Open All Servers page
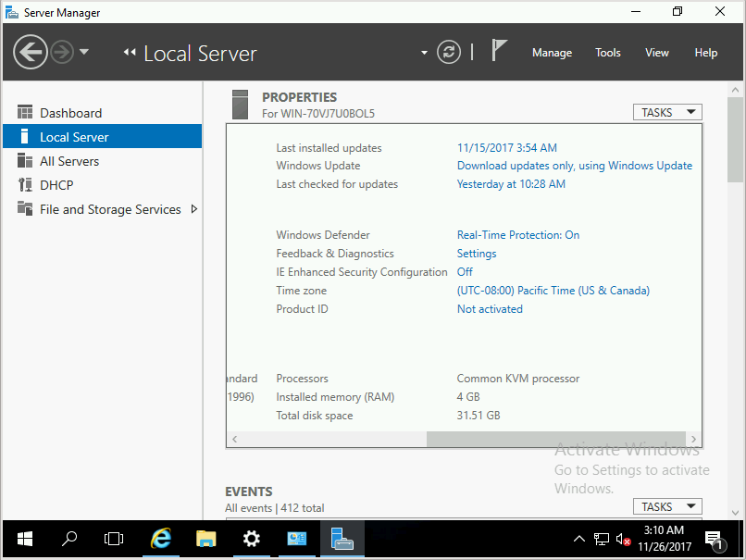This screenshot has height=560, width=746. coord(69,162)
